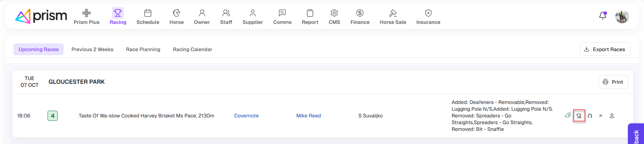
Task: Open notifications bell
Action: click(603, 16)
